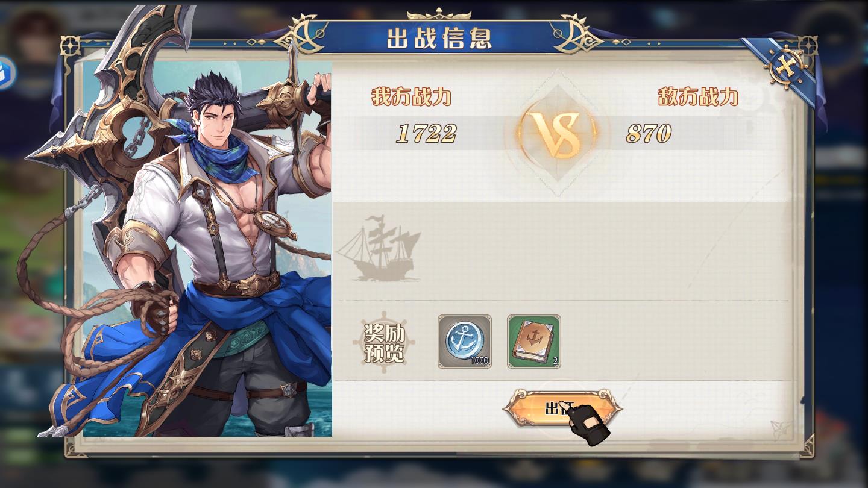
Task: Click the 出征 button to set sail
Action: 561,408
